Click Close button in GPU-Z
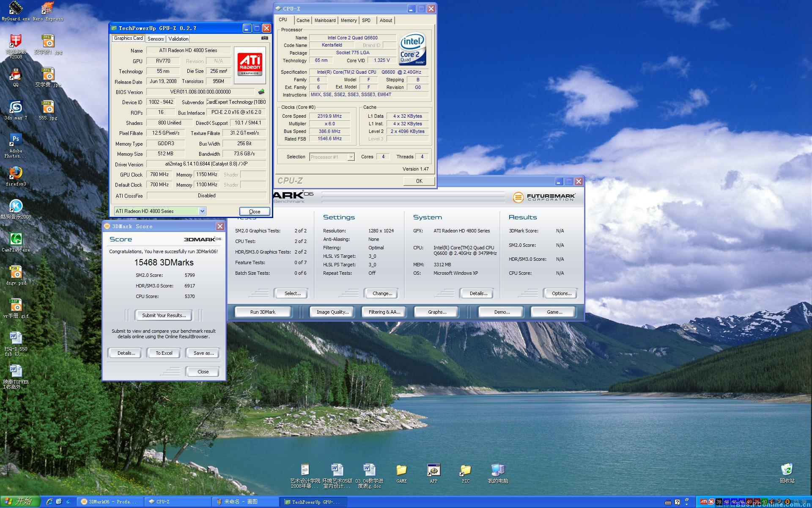 255,211
